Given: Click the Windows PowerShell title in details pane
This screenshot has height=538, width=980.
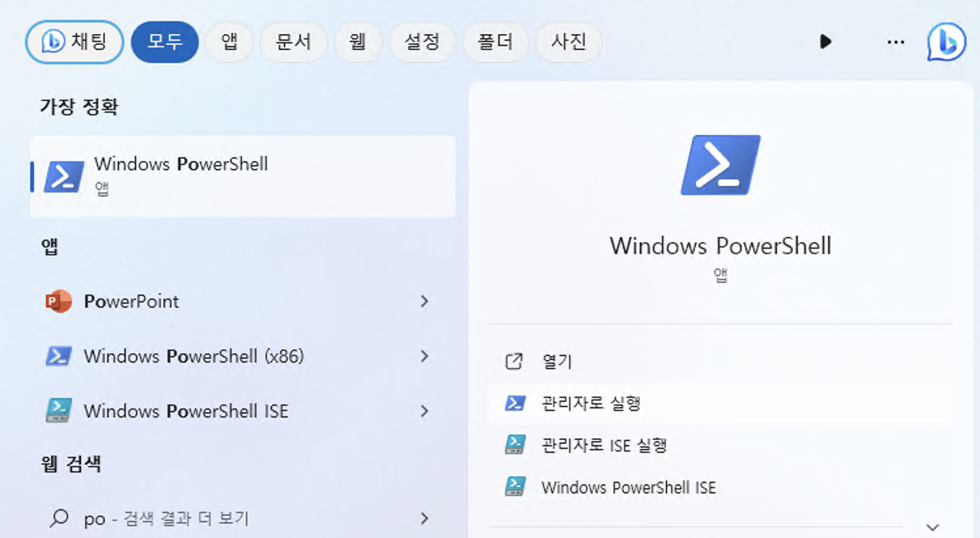Looking at the screenshot, I should (x=720, y=245).
